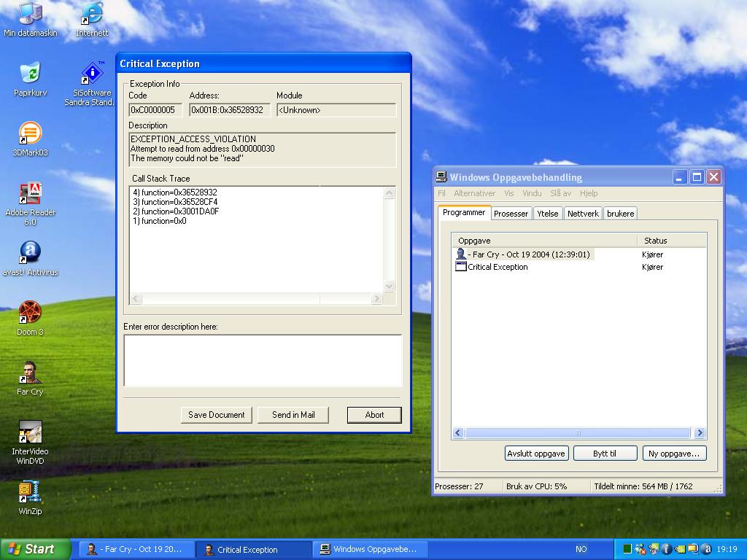
Task: Click call stack scroll up arrow
Action: coord(390,192)
